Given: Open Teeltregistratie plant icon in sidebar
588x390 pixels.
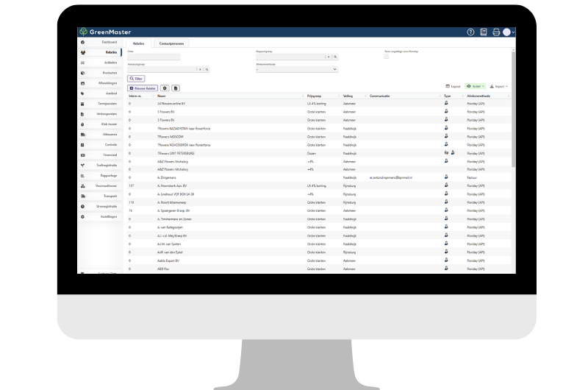Looking at the screenshot, I should (82, 165).
